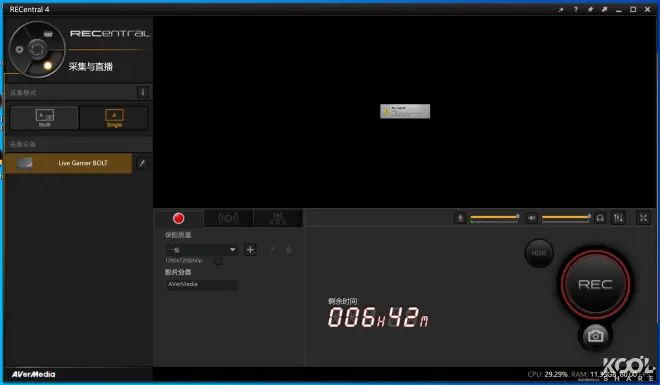Toggle headphone monitoring
Image resolution: width=660 pixels, height=385 pixels.
[600, 218]
